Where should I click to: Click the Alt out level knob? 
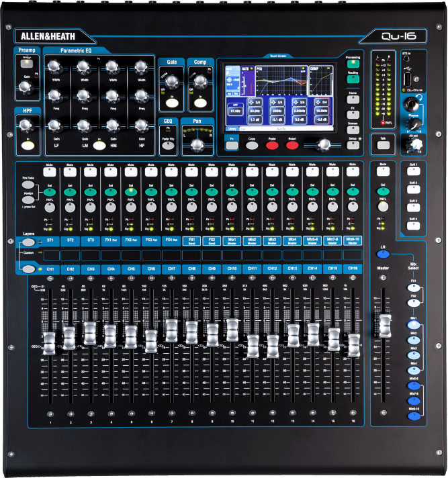point(415,145)
